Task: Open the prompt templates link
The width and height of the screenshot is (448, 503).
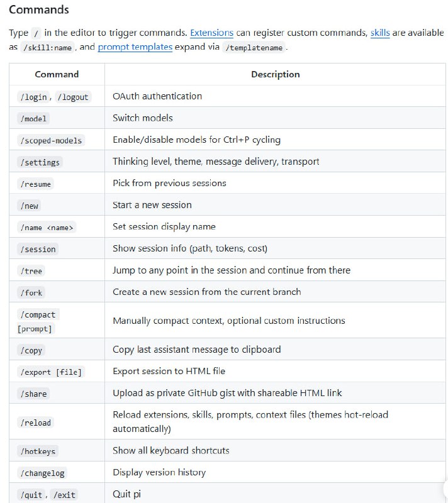Action: [135, 47]
